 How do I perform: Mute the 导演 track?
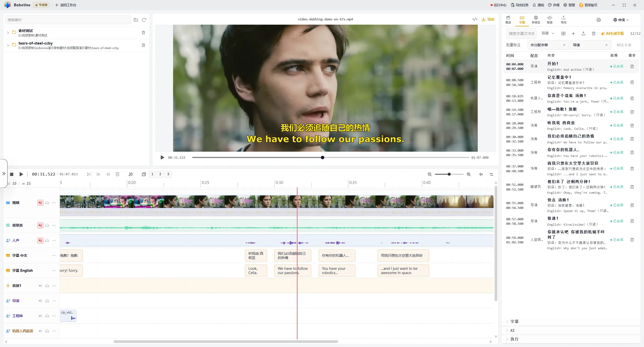pyautogui.click(x=40, y=301)
